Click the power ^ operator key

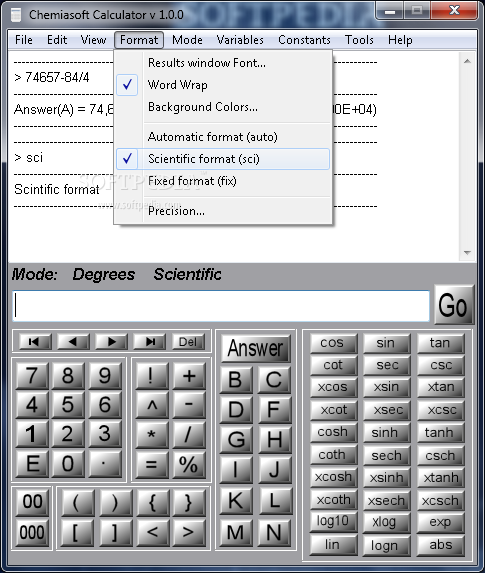tap(152, 405)
